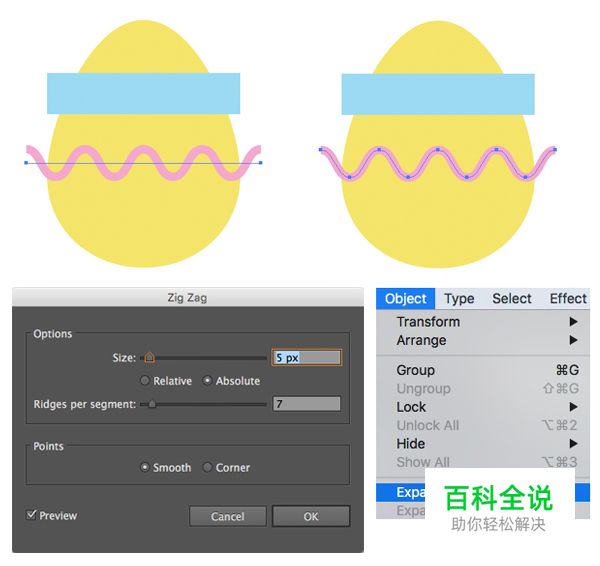Open the Effect menu
Image resolution: width=600 pixels, height=566 pixels.
[x=567, y=298]
